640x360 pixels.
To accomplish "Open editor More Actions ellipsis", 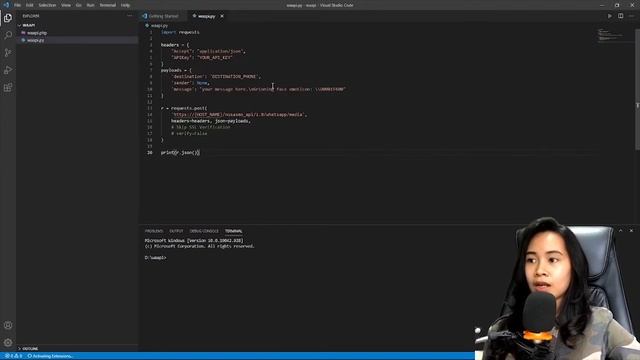I will point(631,16).
